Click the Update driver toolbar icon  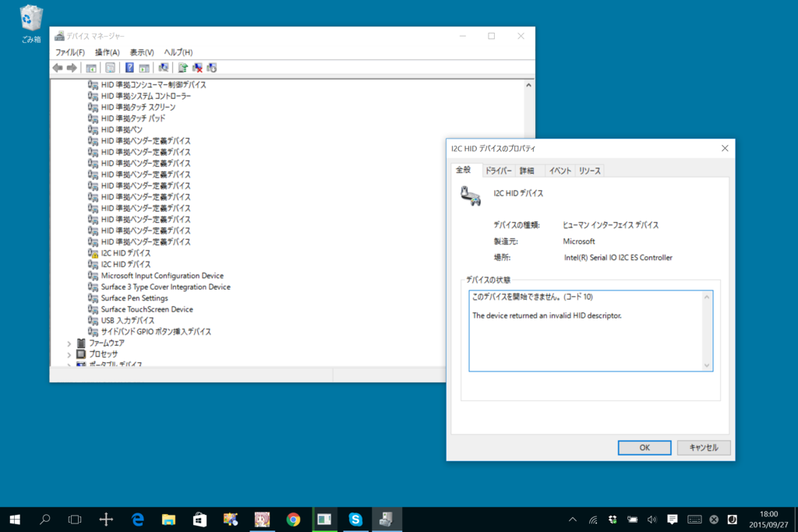click(182, 68)
